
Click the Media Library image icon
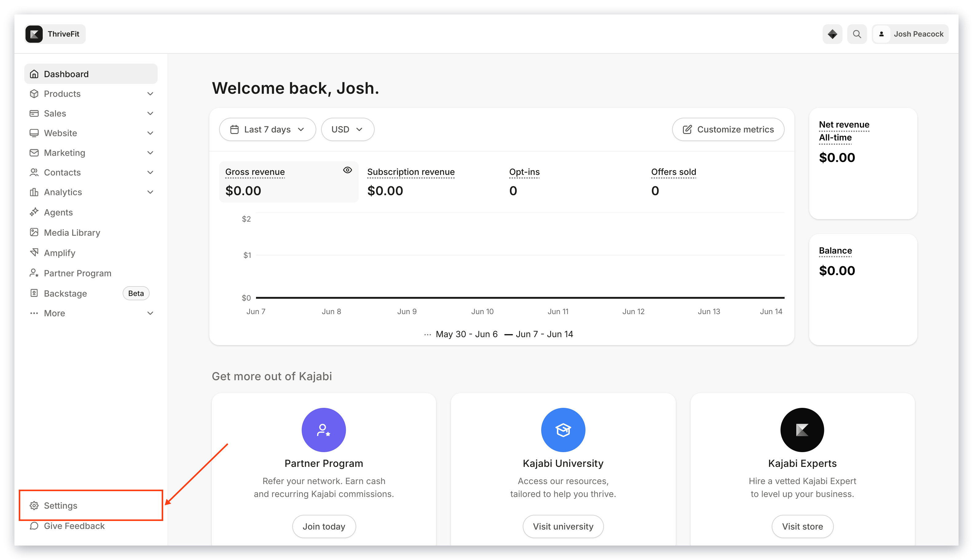[x=34, y=232]
